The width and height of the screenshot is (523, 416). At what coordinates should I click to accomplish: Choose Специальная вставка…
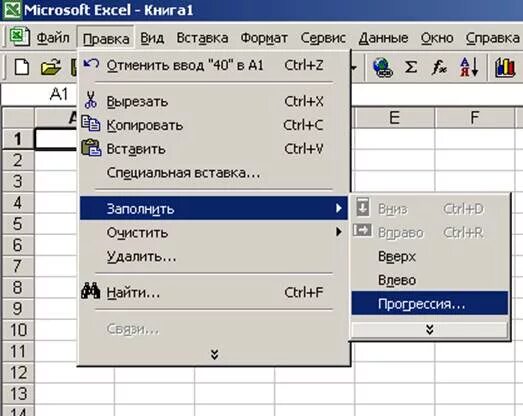pos(213,173)
